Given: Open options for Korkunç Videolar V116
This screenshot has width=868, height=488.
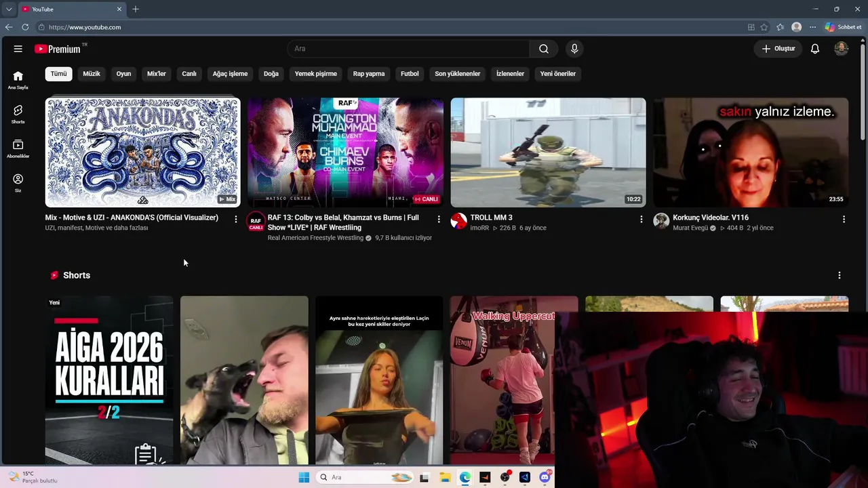Looking at the screenshot, I should point(844,219).
